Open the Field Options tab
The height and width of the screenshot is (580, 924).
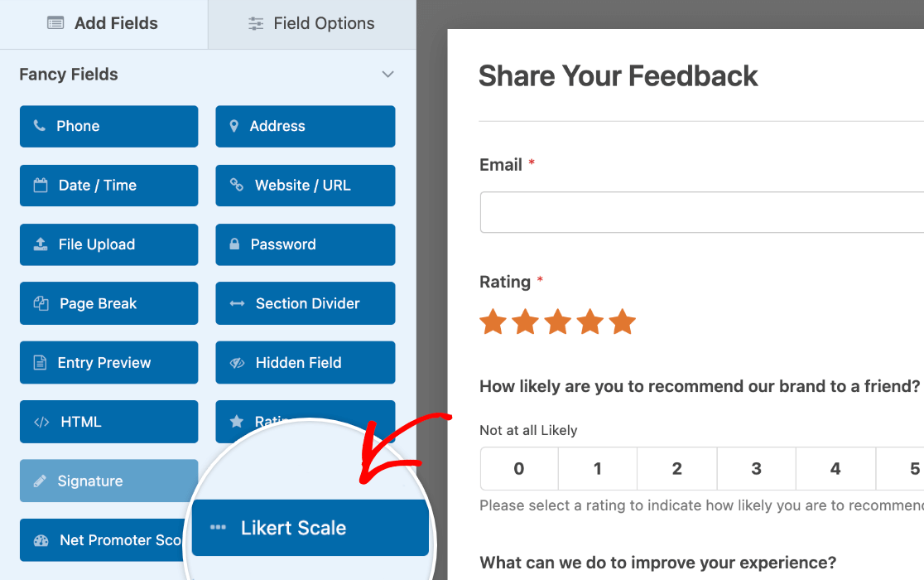(312, 24)
